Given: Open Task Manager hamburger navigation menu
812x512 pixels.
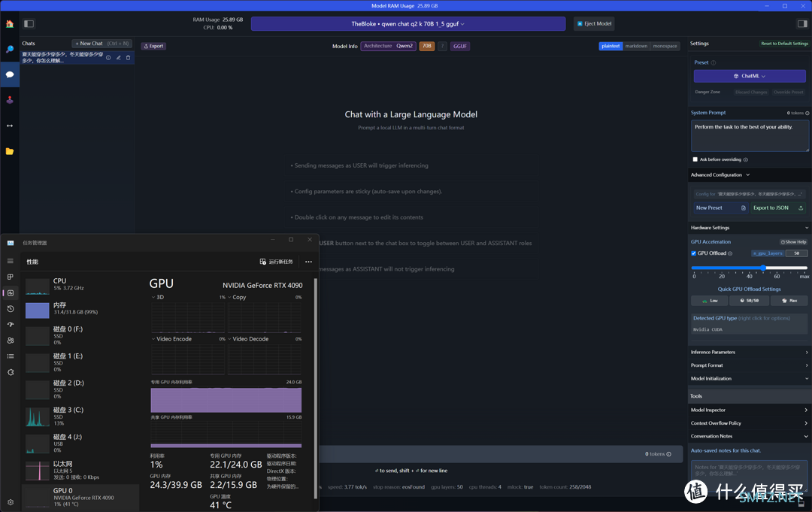Looking at the screenshot, I should (x=11, y=262).
